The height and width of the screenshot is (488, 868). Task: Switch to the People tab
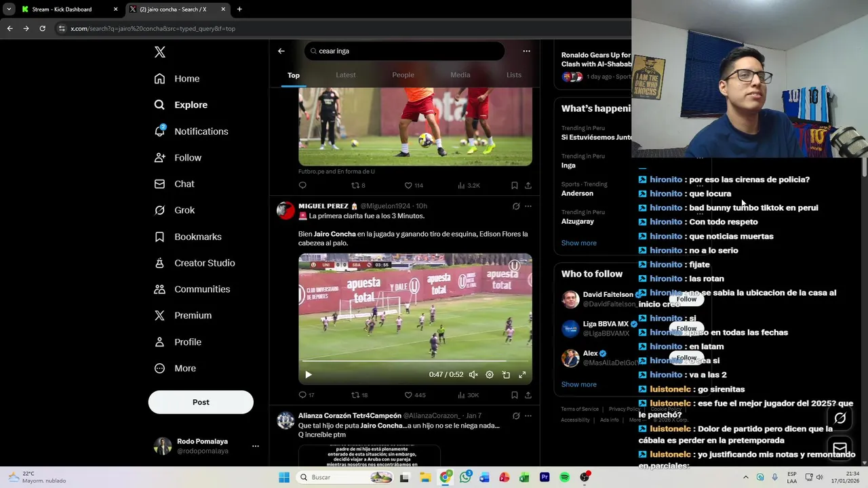(x=403, y=75)
